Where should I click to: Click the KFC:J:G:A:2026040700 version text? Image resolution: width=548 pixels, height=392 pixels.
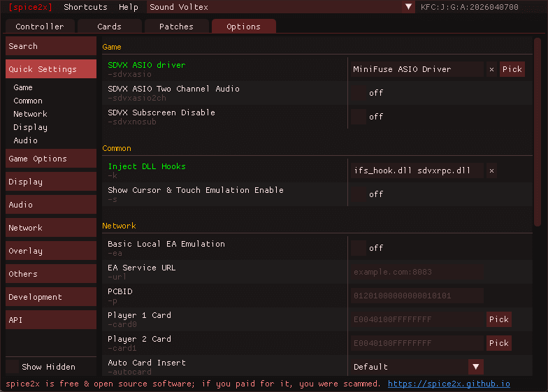pos(470,7)
